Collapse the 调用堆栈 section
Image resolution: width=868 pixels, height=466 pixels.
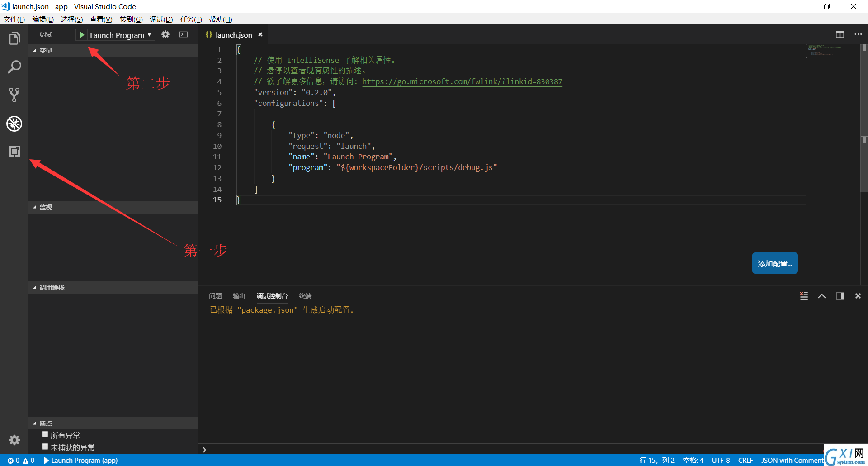pos(113,288)
